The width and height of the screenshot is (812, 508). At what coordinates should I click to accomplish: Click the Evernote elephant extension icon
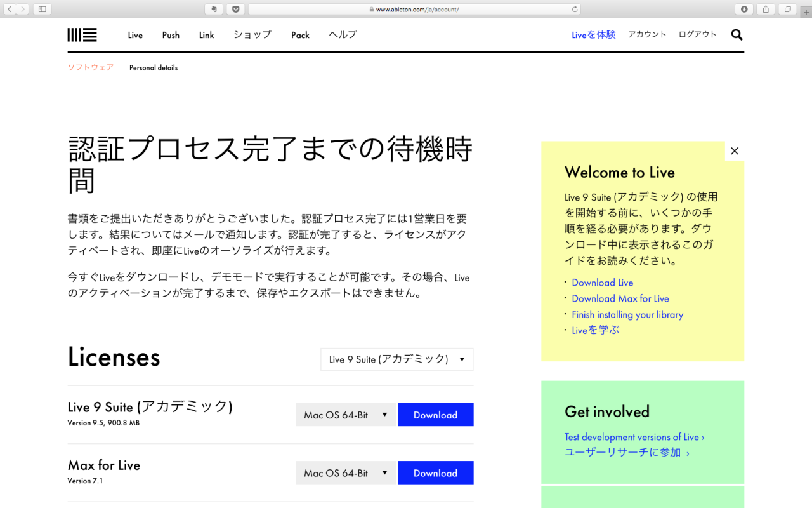coord(214,9)
